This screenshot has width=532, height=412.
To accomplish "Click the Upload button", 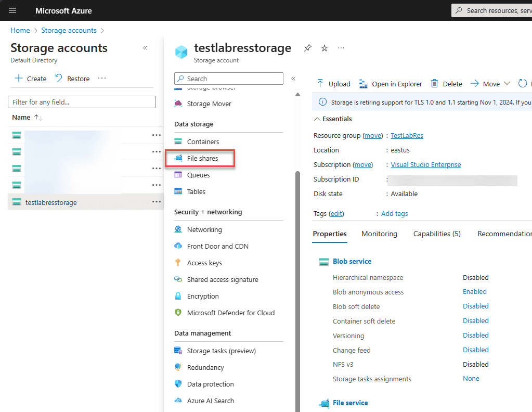I will 333,84.
